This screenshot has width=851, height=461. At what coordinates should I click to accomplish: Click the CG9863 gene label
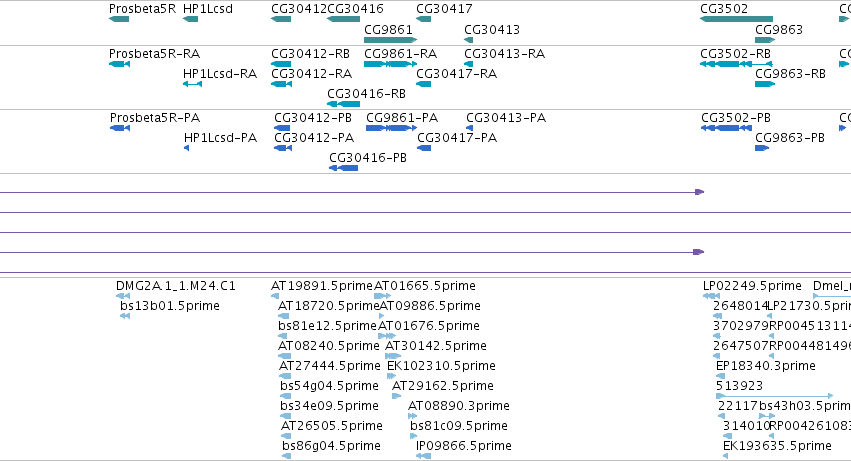779,30
